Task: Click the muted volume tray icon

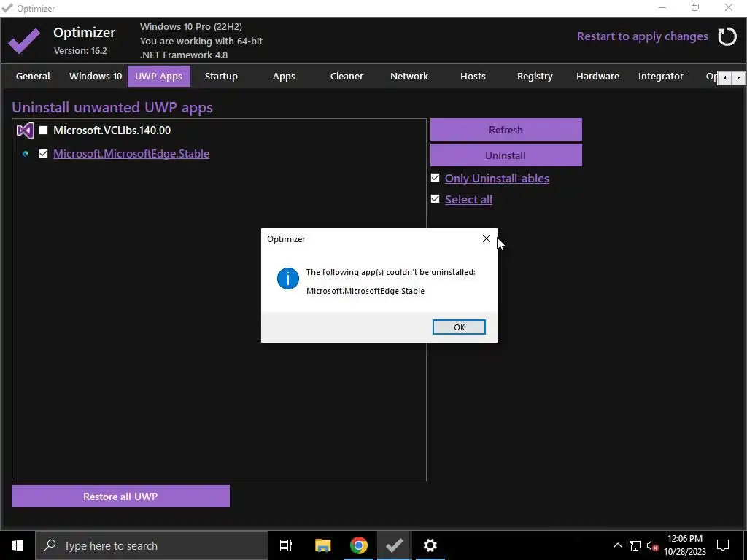Action: pyautogui.click(x=652, y=545)
